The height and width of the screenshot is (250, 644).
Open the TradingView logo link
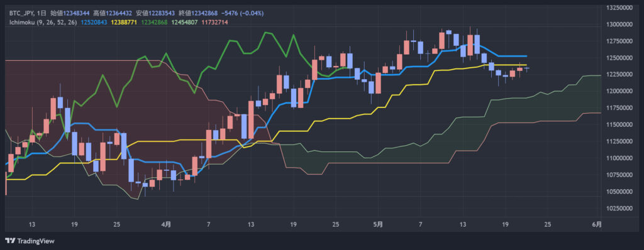30,241
